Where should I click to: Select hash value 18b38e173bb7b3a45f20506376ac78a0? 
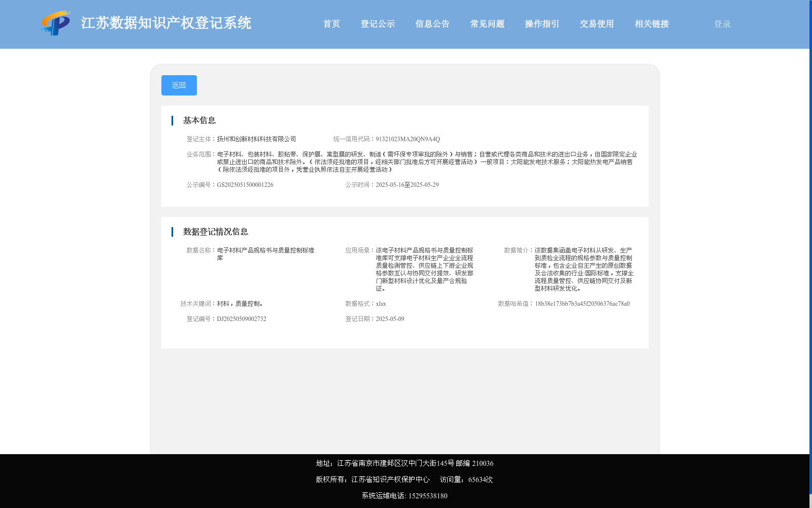pyautogui.click(x=582, y=304)
